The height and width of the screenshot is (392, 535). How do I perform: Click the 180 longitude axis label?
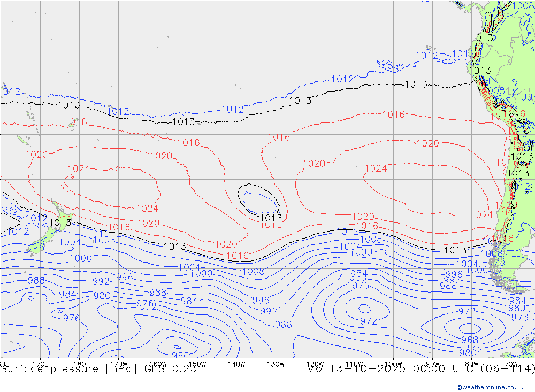tap(80, 364)
